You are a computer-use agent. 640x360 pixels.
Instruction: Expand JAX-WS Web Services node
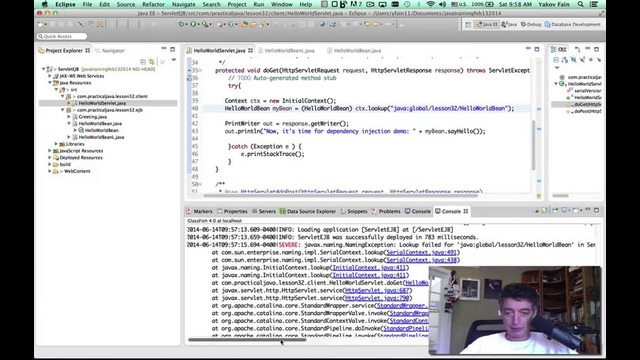point(50,76)
